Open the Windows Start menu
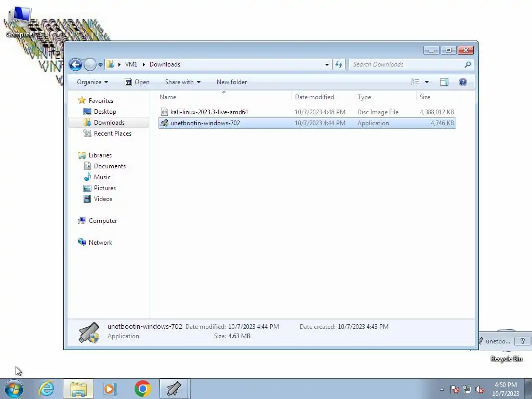Viewport: 532px width, 399px height. click(14, 389)
